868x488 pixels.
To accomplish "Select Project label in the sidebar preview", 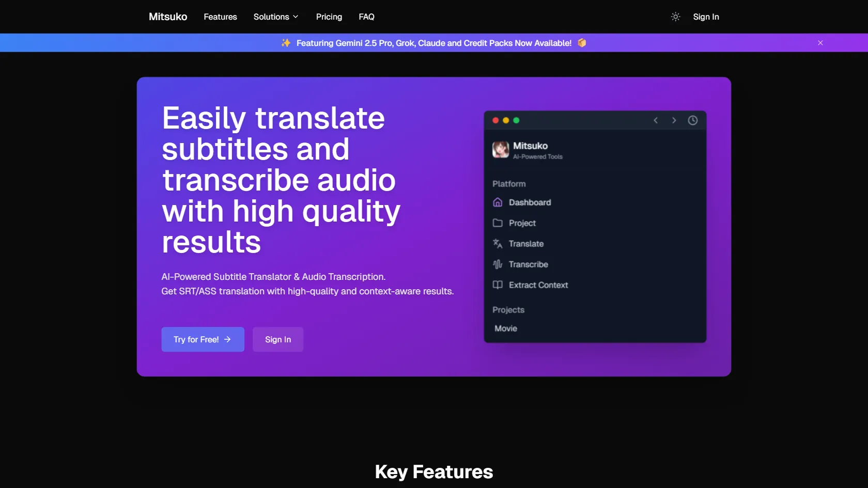I will (x=522, y=223).
